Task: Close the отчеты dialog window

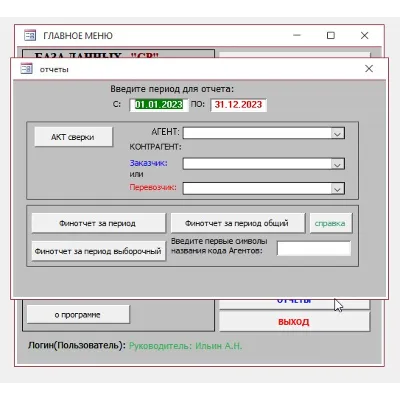Action: click(x=369, y=69)
